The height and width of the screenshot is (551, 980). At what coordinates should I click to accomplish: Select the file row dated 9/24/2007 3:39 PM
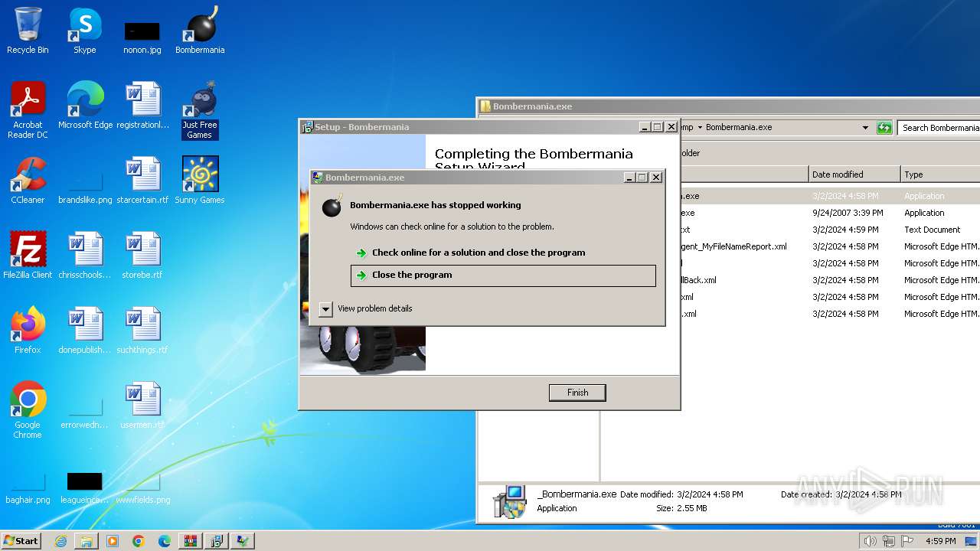[829, 213]
